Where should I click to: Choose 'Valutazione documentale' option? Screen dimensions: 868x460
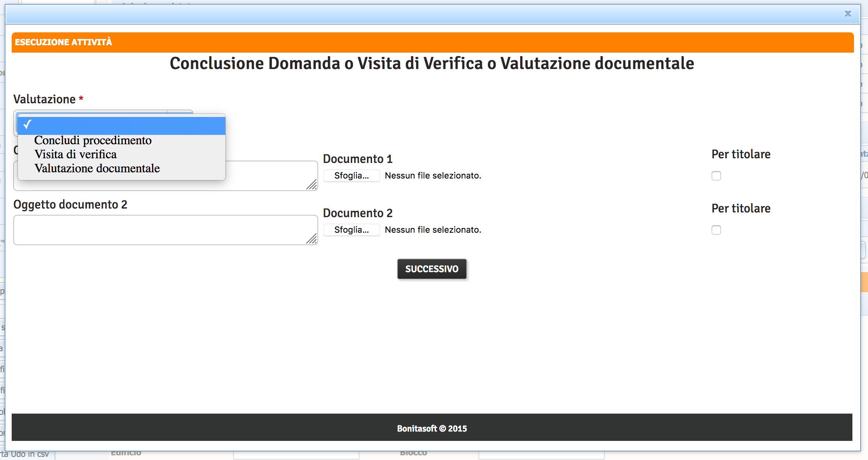coord(97,168)
